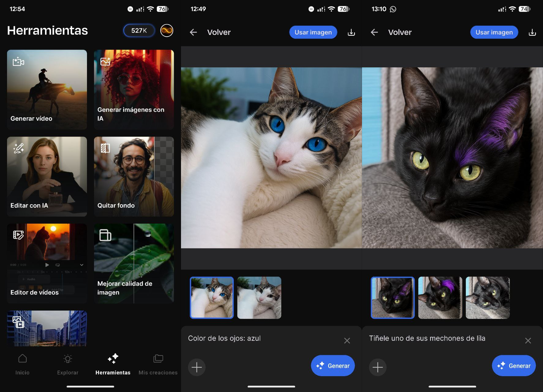Tap the media icon on the city card
Image resolution: width=543 pixels, height=392 pixels.
(18, 322)
